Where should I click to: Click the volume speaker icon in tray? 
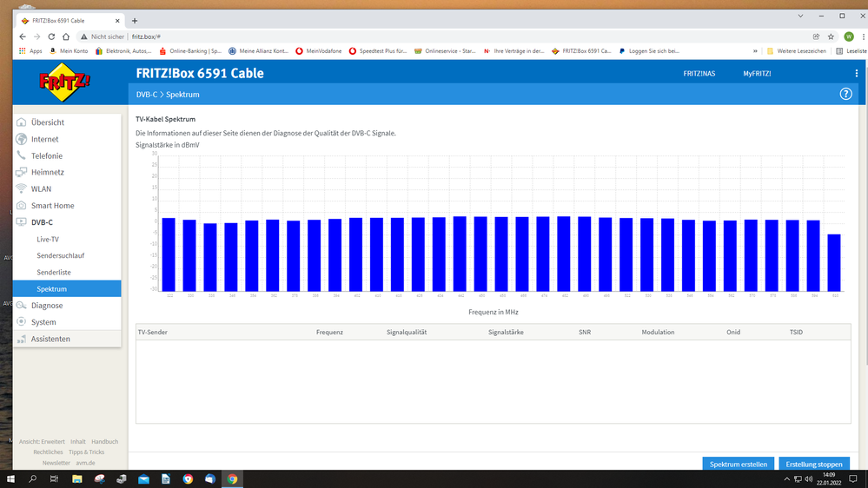tap(808, 479)
